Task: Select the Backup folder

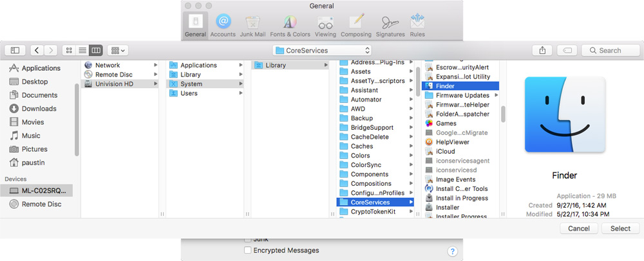Action: (375, 118)
